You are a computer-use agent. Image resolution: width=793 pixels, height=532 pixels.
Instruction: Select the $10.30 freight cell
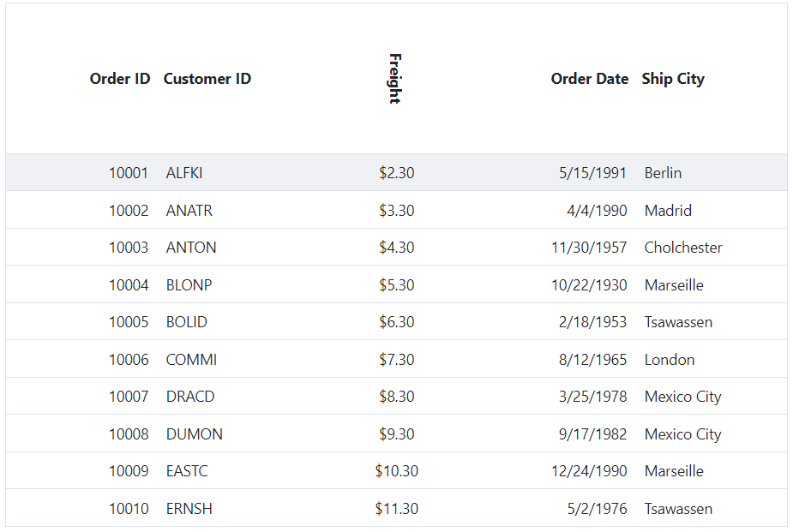pyautogui.click(x=396, y=471)
